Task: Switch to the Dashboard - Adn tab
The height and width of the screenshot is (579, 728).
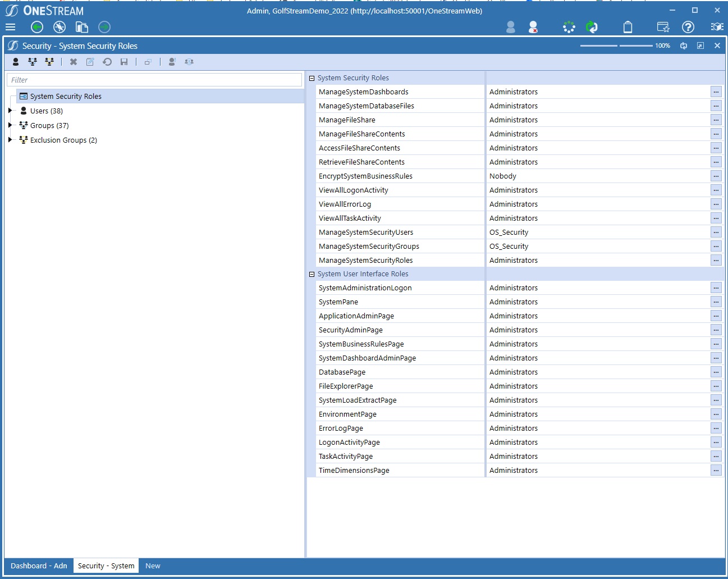Action: 39,566
